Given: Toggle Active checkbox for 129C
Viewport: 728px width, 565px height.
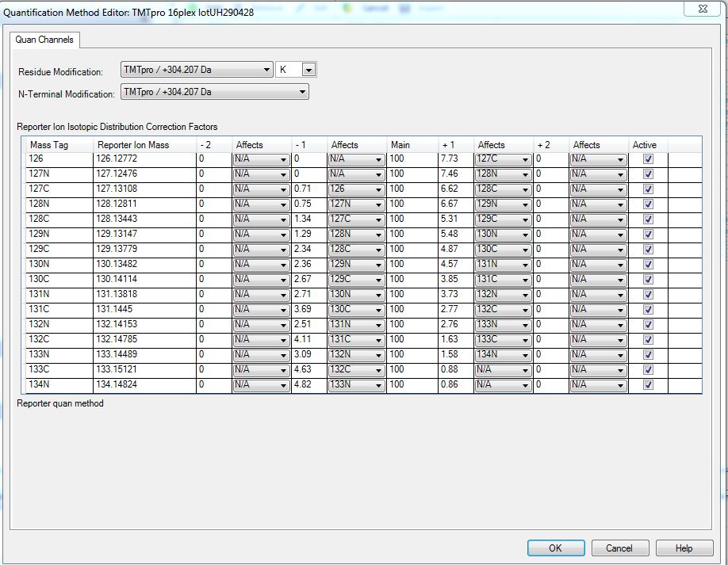Looking at the screenshot, I should click(x=648, y=249).
